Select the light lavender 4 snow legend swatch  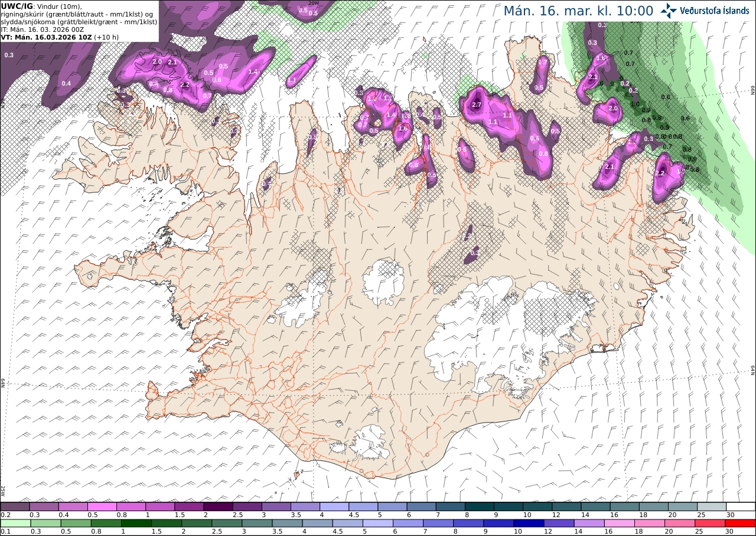[x=334, y=506]
